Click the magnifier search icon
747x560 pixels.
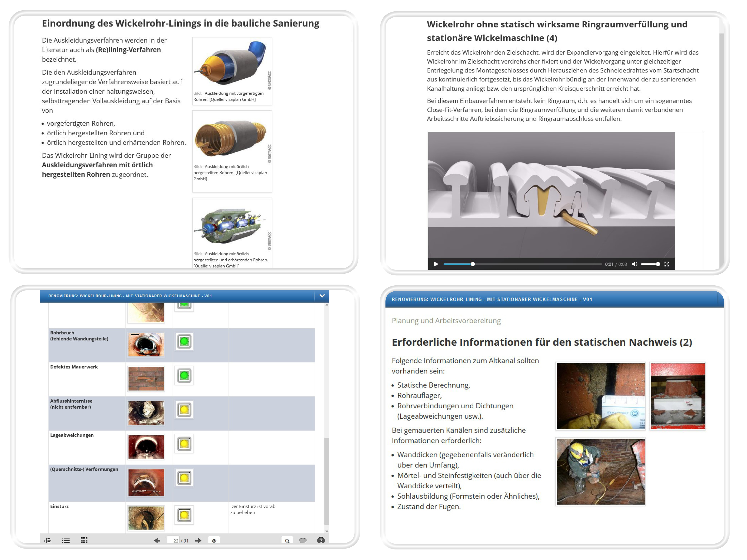(287, 541)
